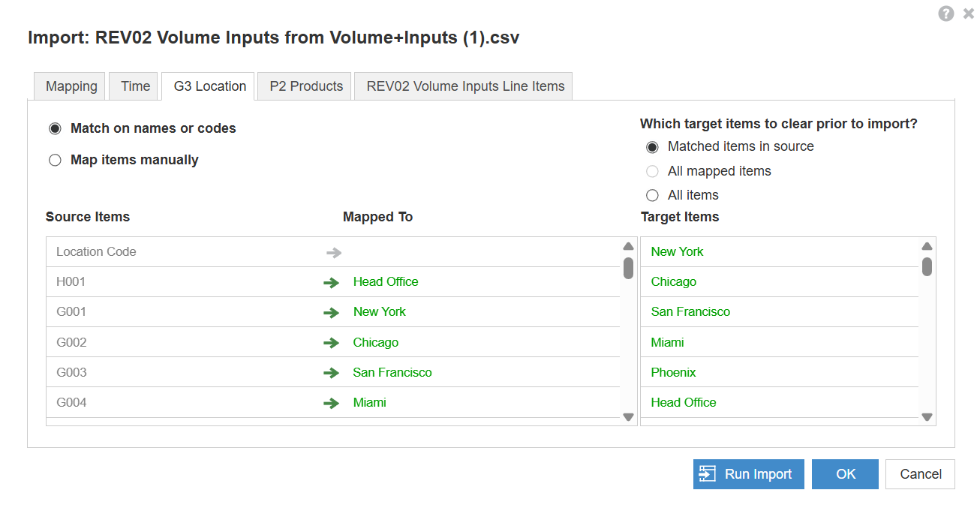The height and width of the screenshot is (520, 980).
Task: Select source item Location Code
Action: click(96, 252)
